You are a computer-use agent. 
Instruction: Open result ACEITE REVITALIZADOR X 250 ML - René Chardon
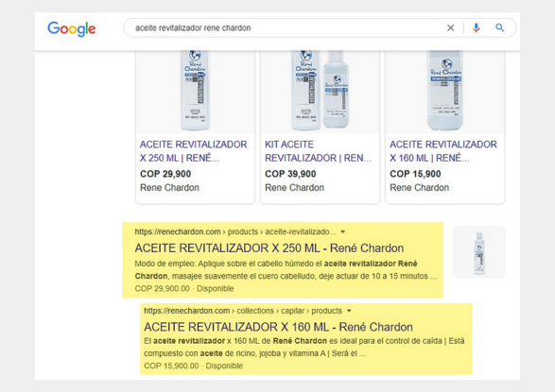coord(269,248)
